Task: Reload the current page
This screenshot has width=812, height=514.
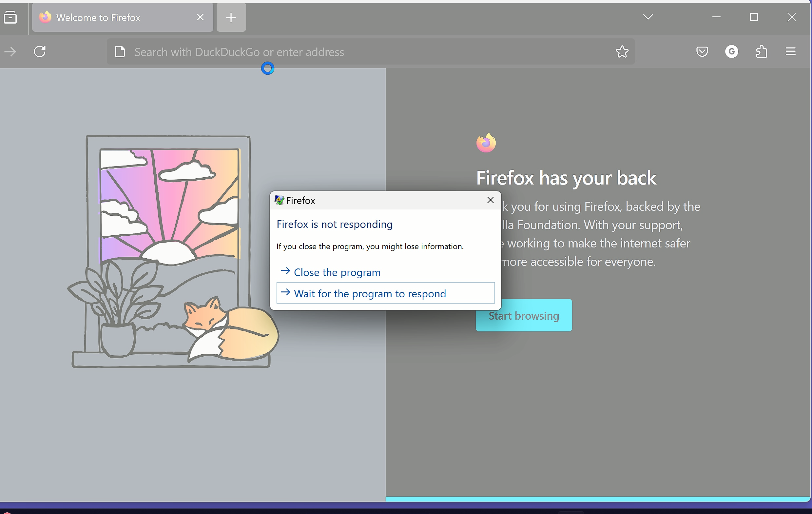Action: (40, 51)
